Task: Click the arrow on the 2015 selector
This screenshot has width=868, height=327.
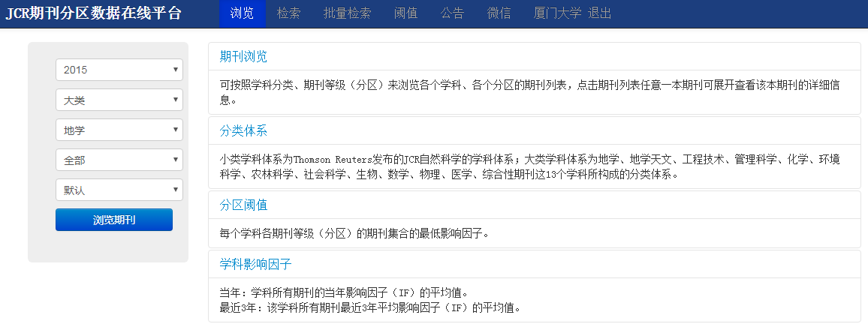Action: pyautogui.click(x=176, y=70)
